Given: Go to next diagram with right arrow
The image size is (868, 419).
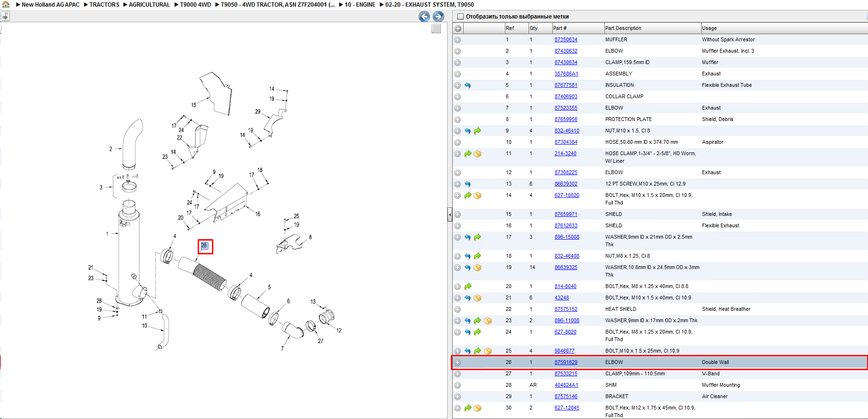Looking at the screenshot, I should point(439,17).
